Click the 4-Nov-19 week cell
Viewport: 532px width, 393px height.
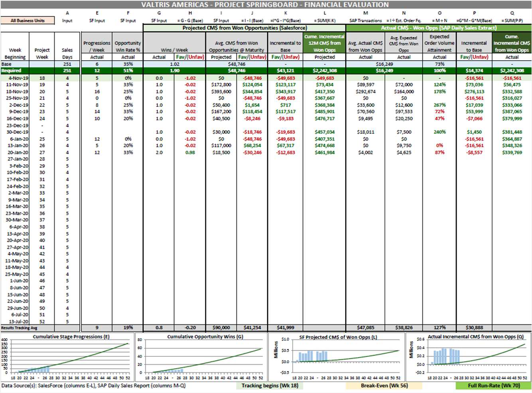pyautogui.click(x=15, y=78)
